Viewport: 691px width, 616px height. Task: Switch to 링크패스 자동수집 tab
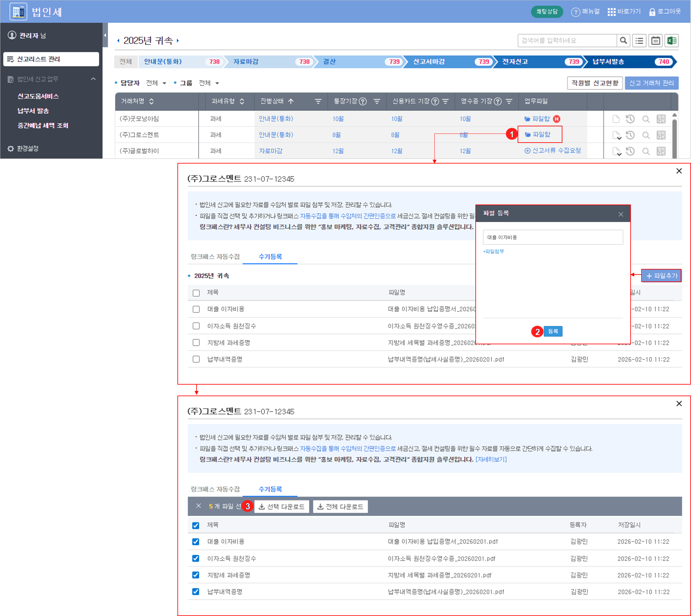(215, 256)
